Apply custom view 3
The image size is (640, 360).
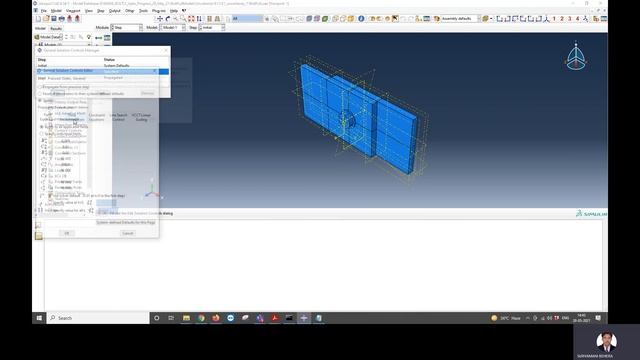569,19
